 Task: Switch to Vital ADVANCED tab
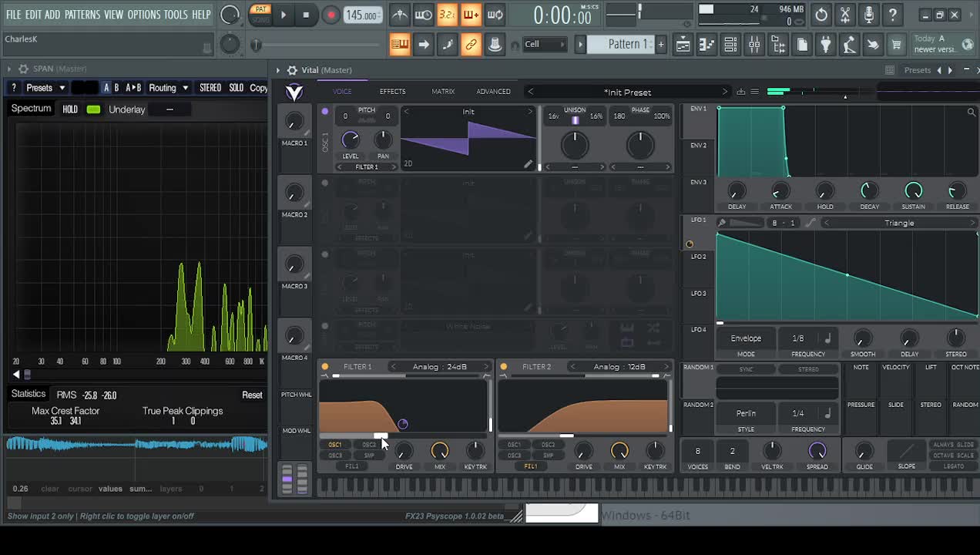pyautogui.click(x=493, y=92)
